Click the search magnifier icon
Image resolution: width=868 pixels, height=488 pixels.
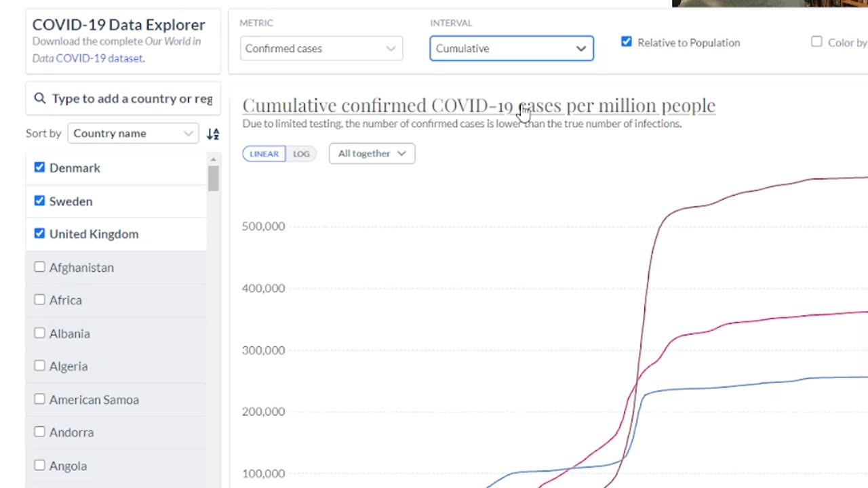[40, 99]
